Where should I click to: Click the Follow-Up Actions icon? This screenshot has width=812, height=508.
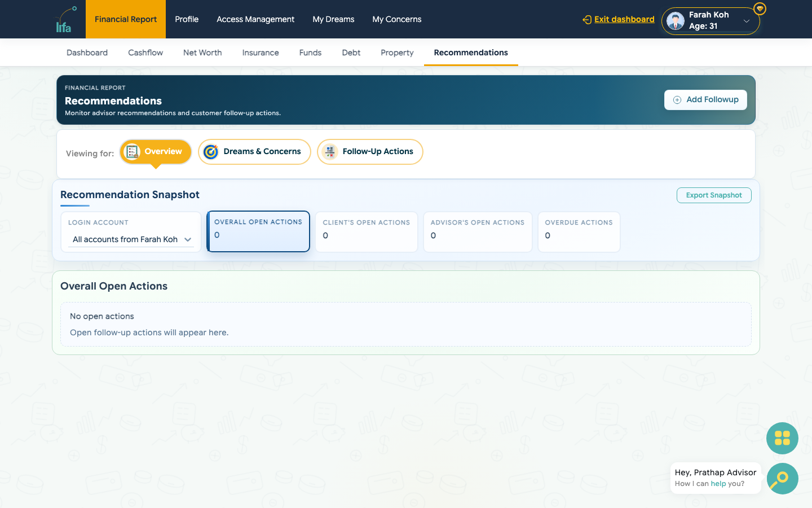[x=330, y=152]
